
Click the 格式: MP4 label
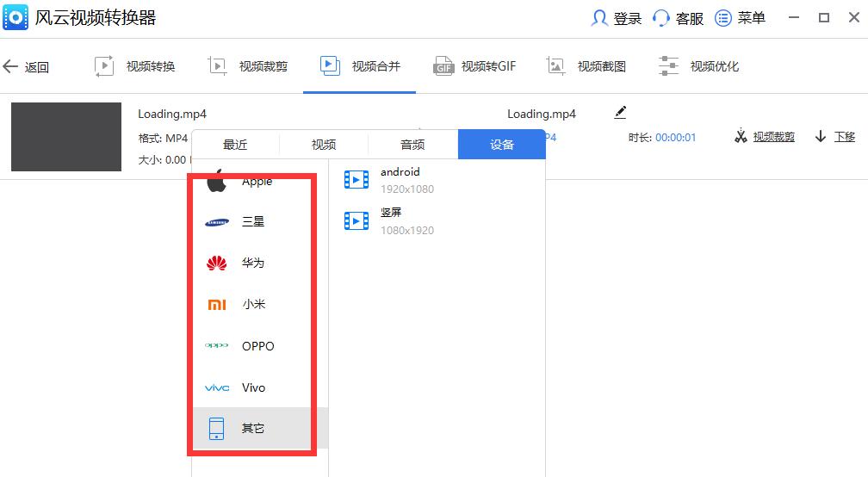click(x=163, y=138)
